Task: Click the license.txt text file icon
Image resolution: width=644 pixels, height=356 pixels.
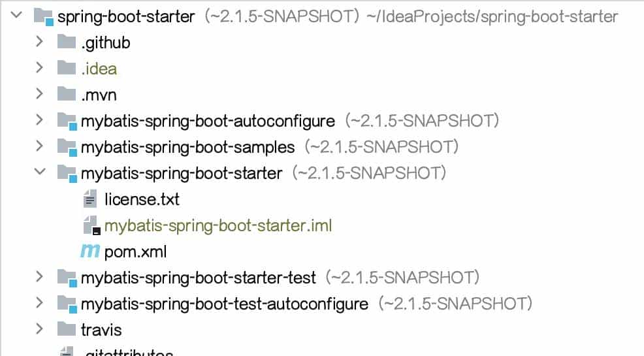Action: click(90, 199)
